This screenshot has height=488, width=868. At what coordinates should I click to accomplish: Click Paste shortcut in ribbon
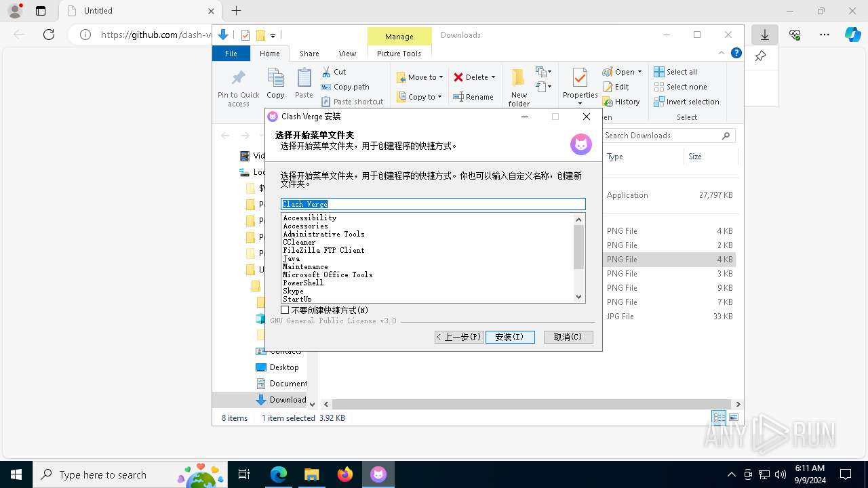coord(353,102)
